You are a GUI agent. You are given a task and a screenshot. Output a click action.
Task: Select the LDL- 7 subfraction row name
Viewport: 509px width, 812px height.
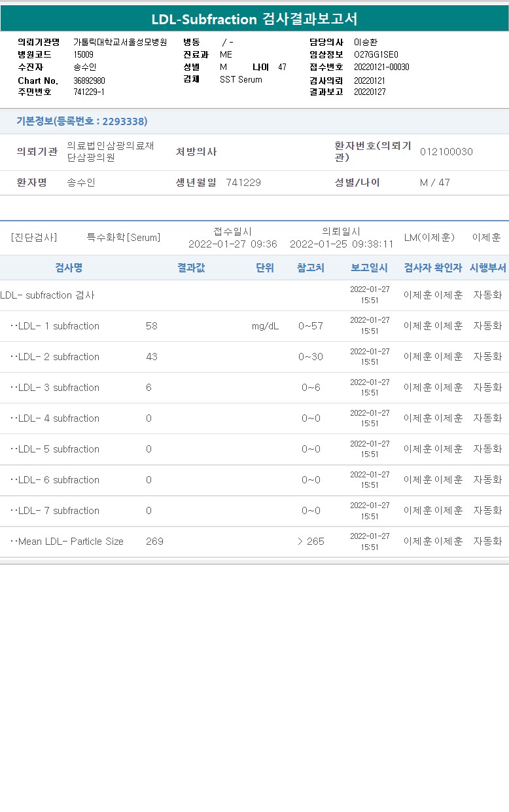(55, 510)
